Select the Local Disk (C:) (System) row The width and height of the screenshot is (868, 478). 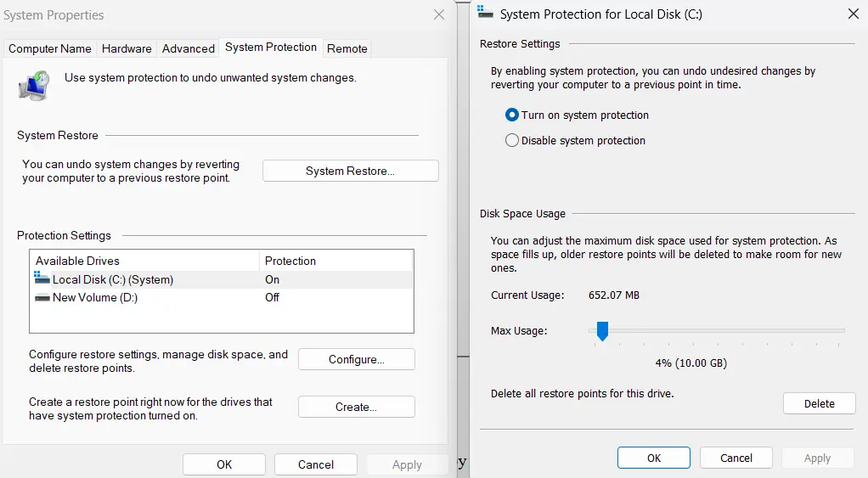click(x=222, y=279)
